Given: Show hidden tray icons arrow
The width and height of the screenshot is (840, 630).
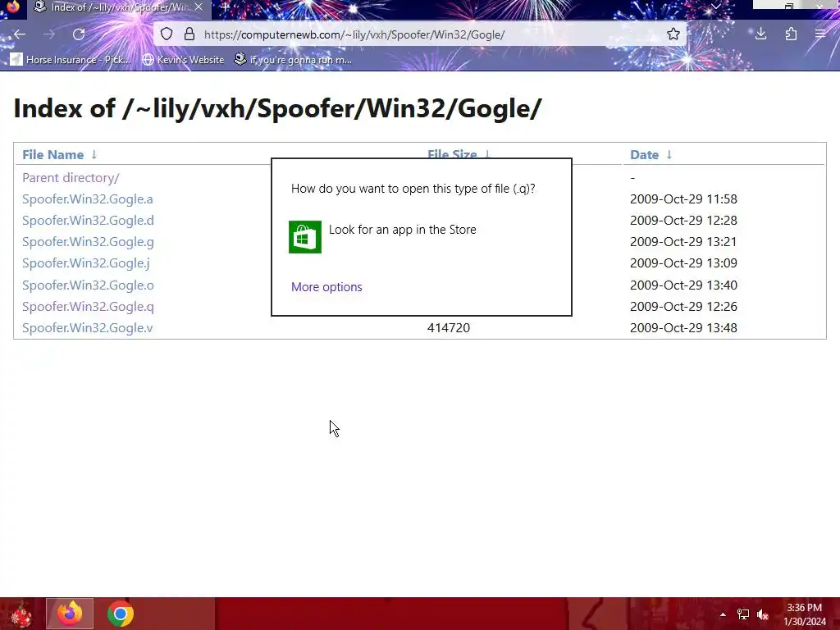Looking at the screenshot, I should point(723,614).
